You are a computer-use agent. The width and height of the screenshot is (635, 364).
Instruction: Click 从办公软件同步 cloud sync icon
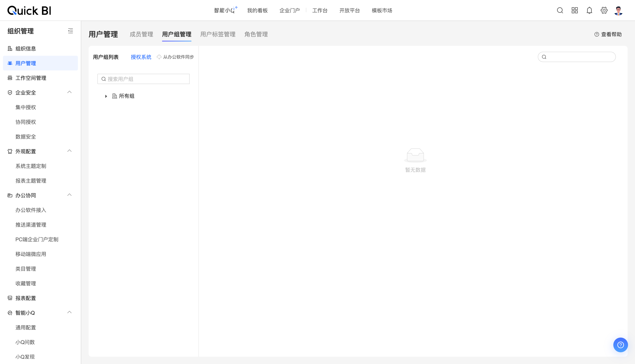point(159,57)
